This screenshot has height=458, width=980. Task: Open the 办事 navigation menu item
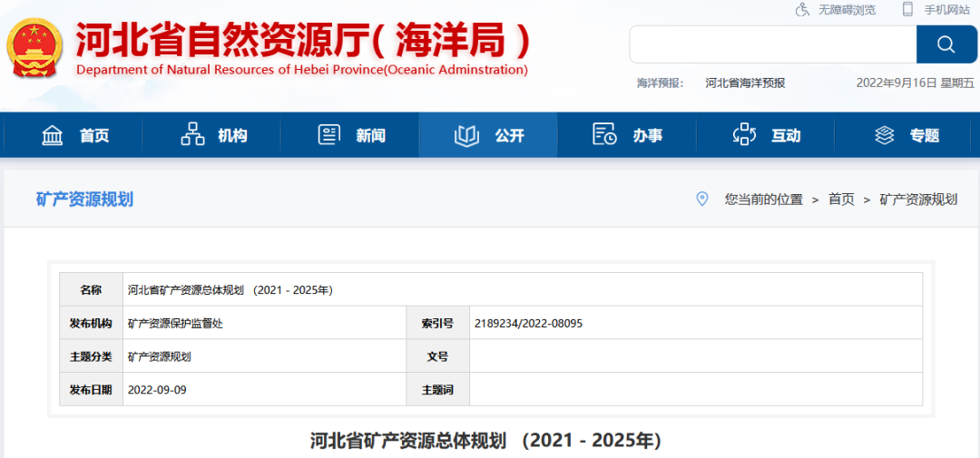coord(647,135)
